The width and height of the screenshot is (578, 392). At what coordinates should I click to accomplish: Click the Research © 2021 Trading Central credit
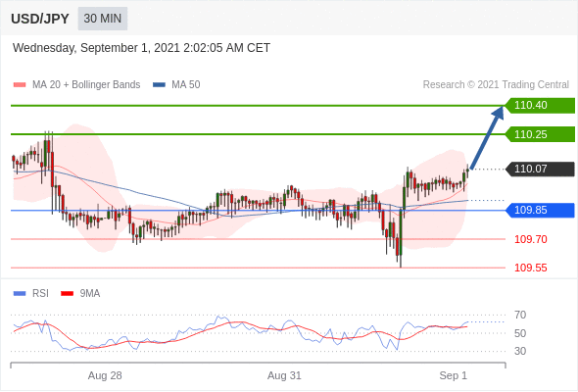click(496, 85)
